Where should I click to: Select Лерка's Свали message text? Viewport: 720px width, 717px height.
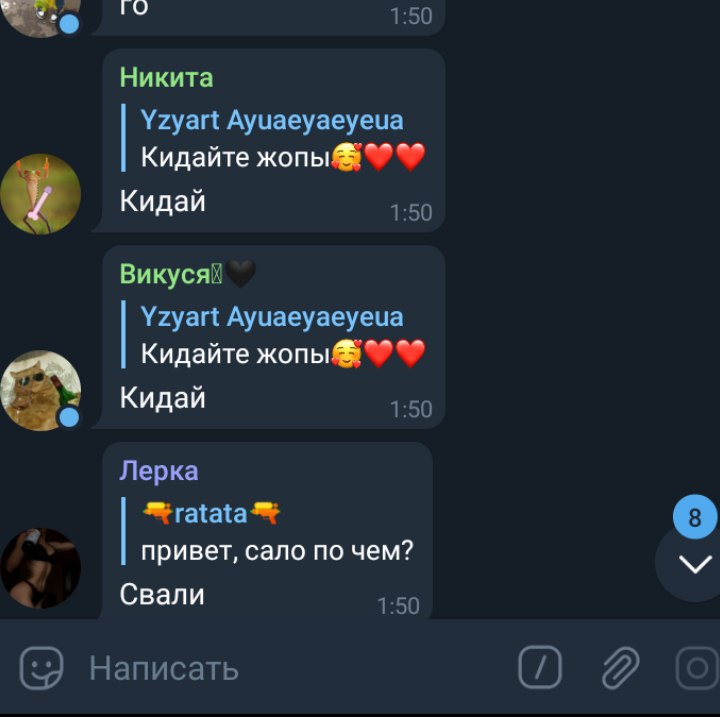162,594
